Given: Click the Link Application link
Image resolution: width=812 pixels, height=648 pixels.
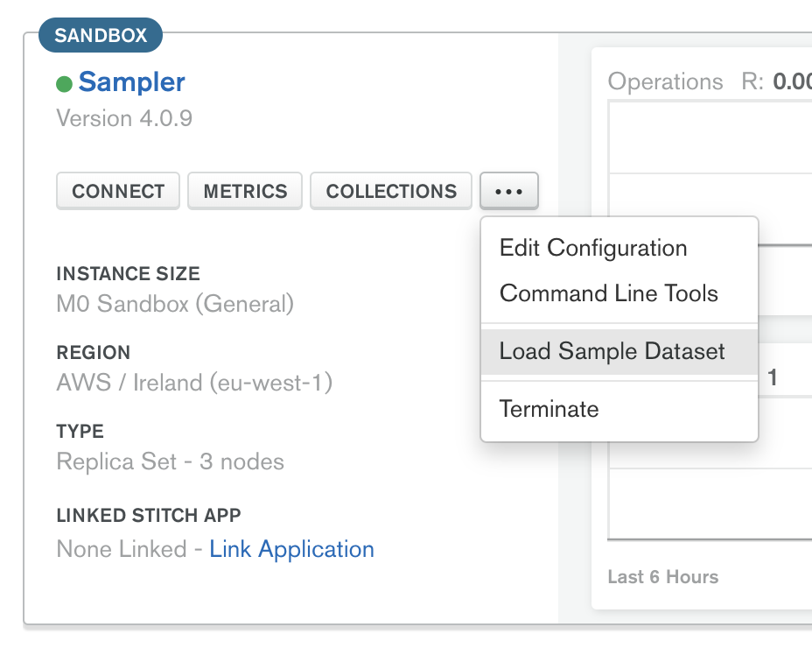Looking at the screenshot, I should click(x=291, y=549).
